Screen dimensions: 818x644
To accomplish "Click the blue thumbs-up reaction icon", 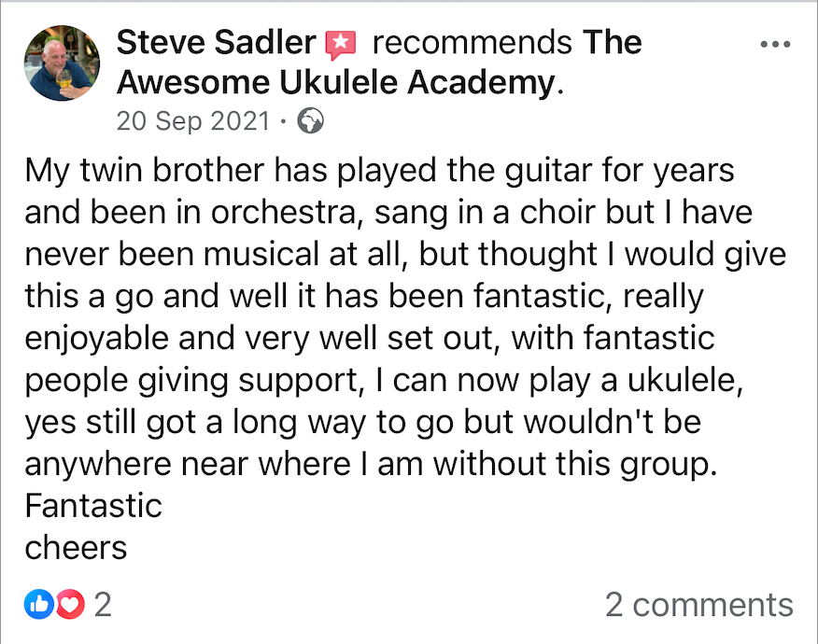I will (x=39, y=605).
